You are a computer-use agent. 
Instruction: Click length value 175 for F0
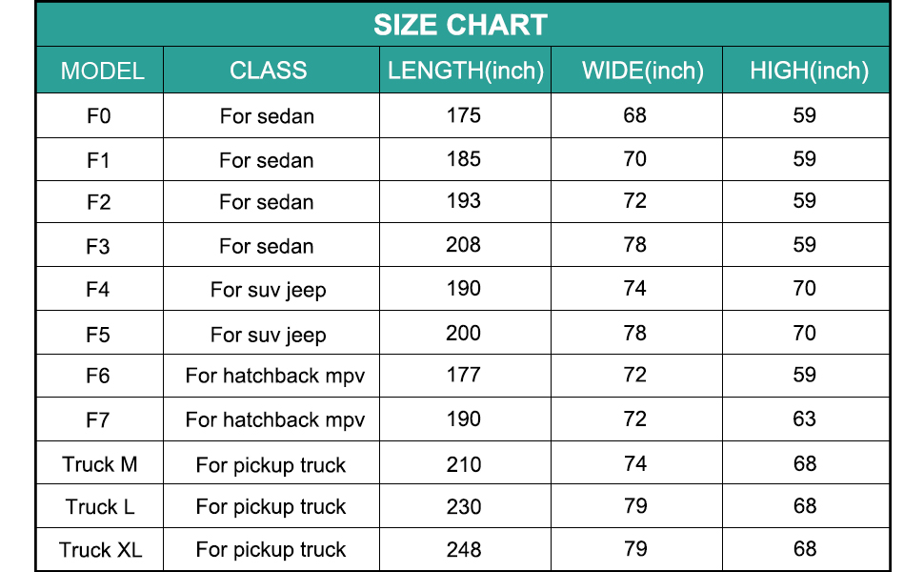[464, 115]
